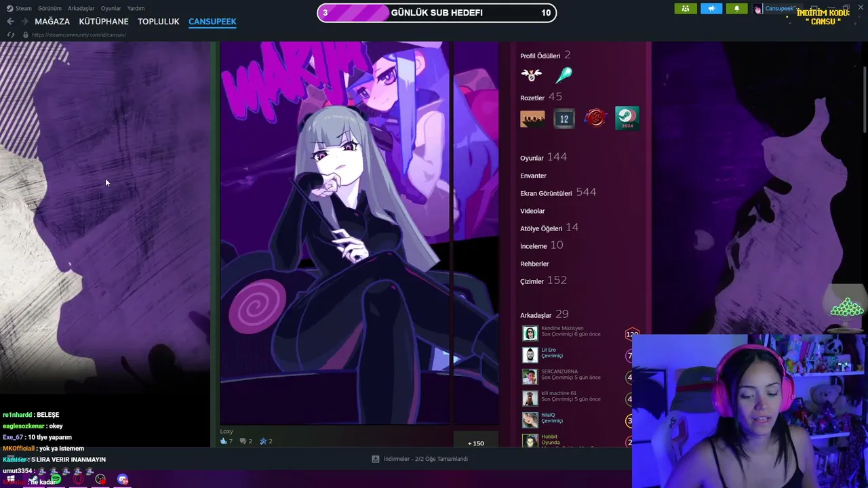Switch to the KÜTÜPHANE tab
The image size is (868, 488).
pos(104,22)
